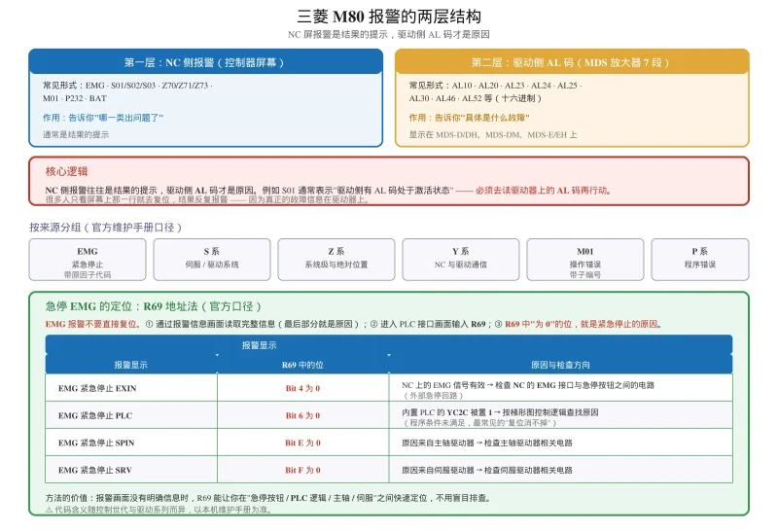The width and height of the screenshot is (778, 532).
Task: Click the red text EMG 报警不要直接复位
Action: tap(92, 324)
